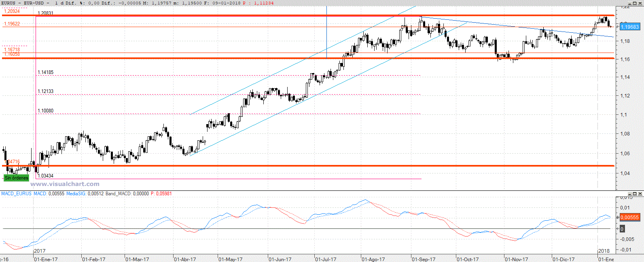Select the orange 0,00555 MACD value tag
Viewport: 644px width, 262px height.
point(629,218)
